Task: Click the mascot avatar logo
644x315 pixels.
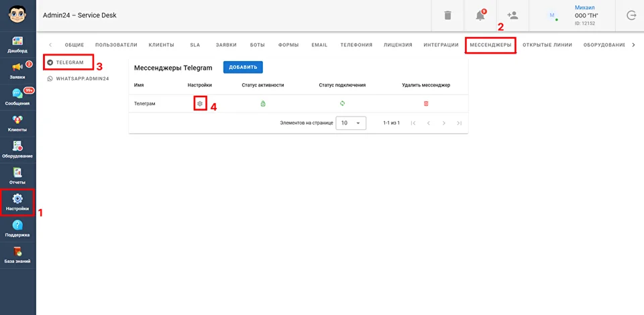Action: (x=17, y=15)
